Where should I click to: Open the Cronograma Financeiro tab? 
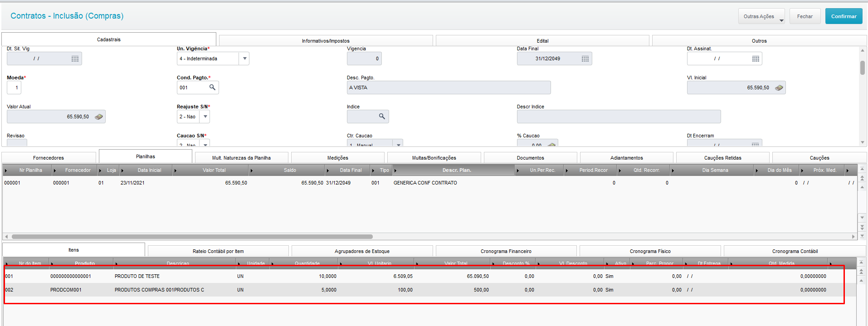tap(506, 251)
